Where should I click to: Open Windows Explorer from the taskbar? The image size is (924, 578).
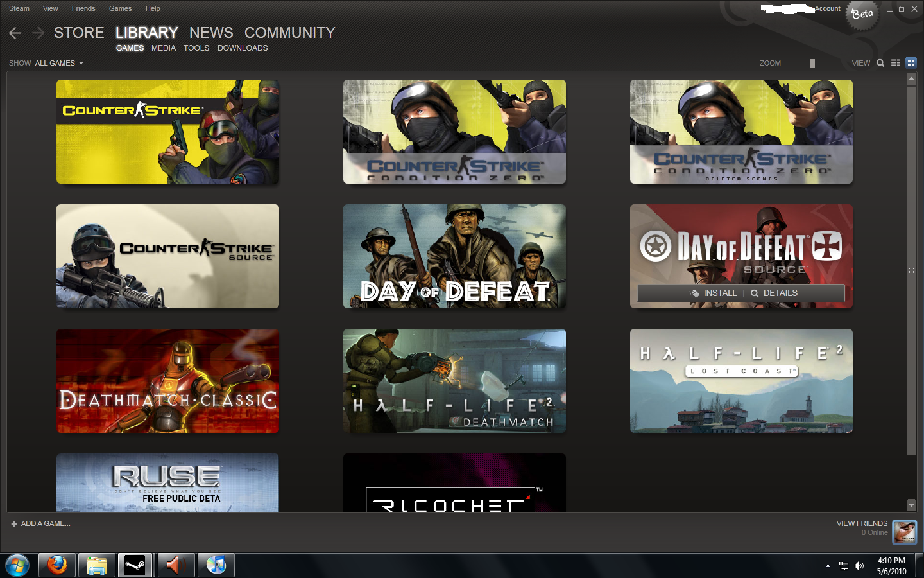pyautogui.click(x=97, y=566)
